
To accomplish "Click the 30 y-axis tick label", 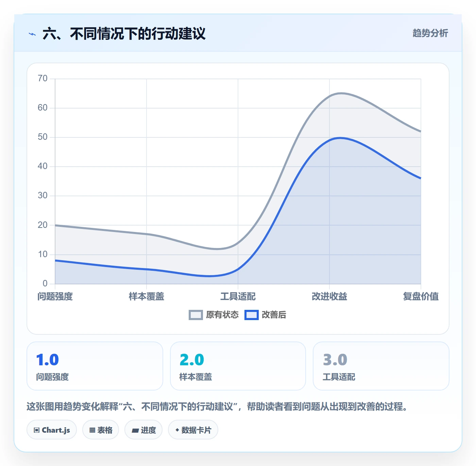I will coord(42,196).
